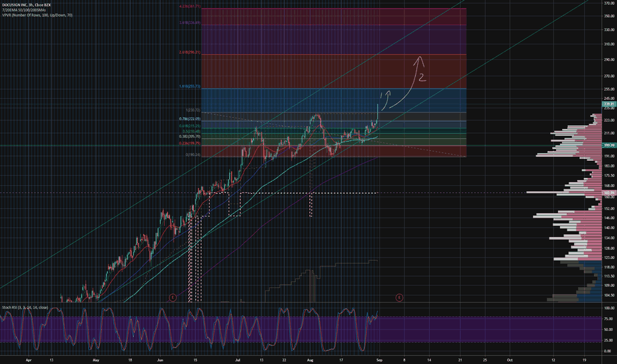Click the Jul label on time axis
Screen dimensions: 617x364
pos(238,359)
